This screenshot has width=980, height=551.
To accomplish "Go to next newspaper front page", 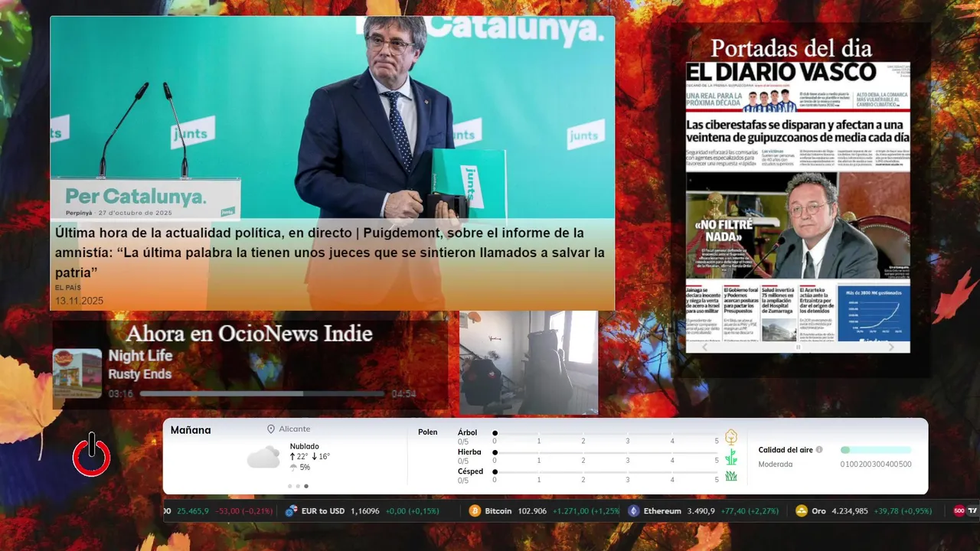I will coord(891,347).
